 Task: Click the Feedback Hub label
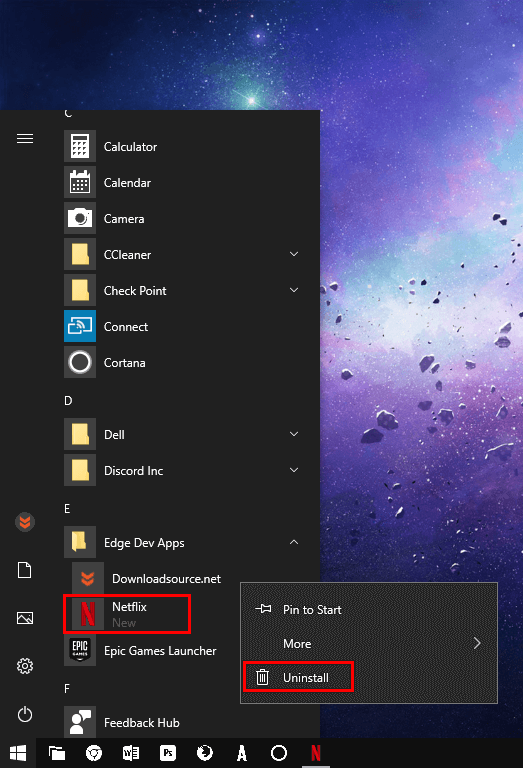(142, 723)
